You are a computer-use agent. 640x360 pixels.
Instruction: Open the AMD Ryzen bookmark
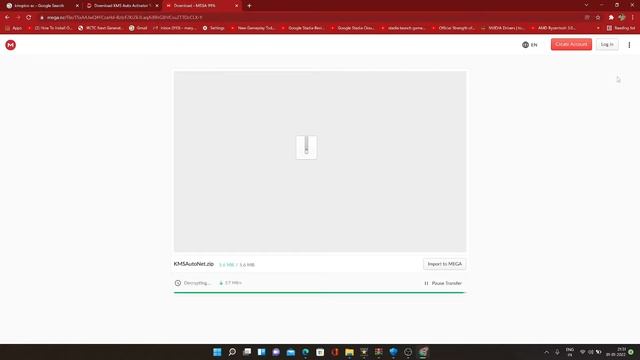(553, 28)
